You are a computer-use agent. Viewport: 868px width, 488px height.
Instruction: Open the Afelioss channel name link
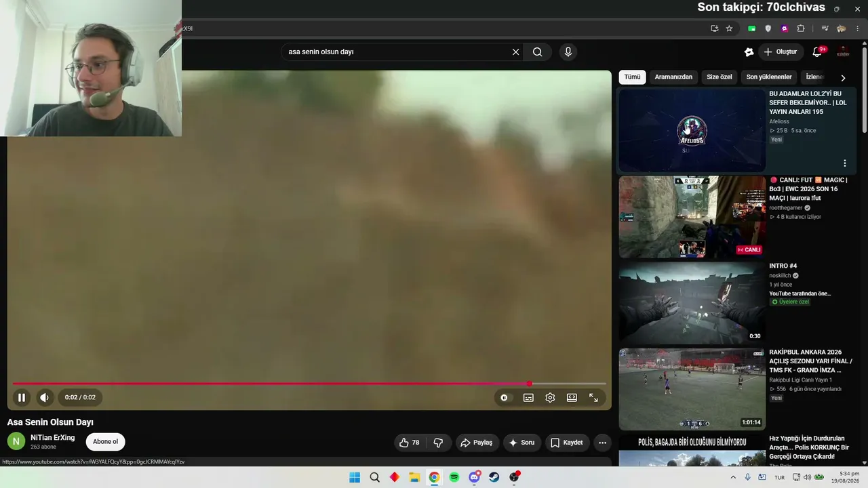click(x=779, y=121)
